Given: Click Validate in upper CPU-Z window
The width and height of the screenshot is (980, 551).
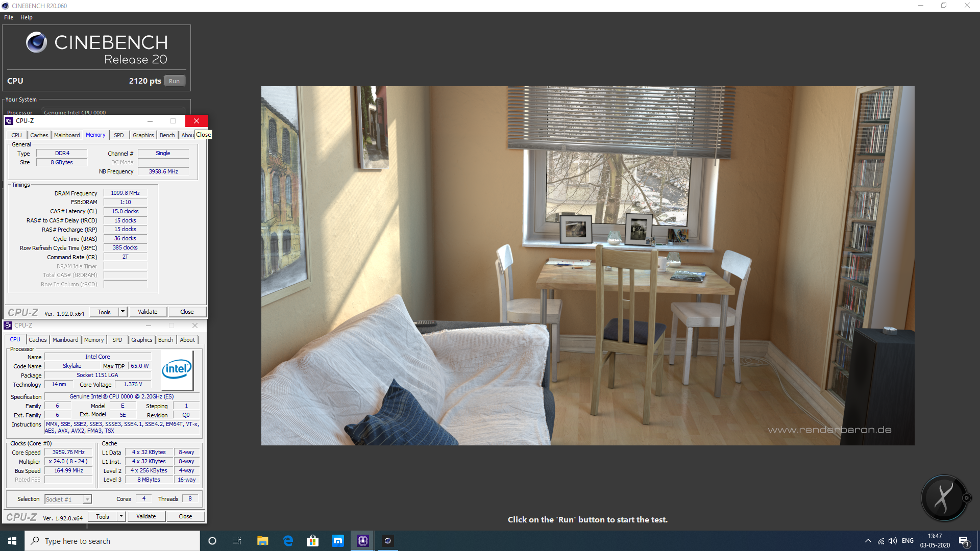Looking at the screenshot, I should pos(148,312).
